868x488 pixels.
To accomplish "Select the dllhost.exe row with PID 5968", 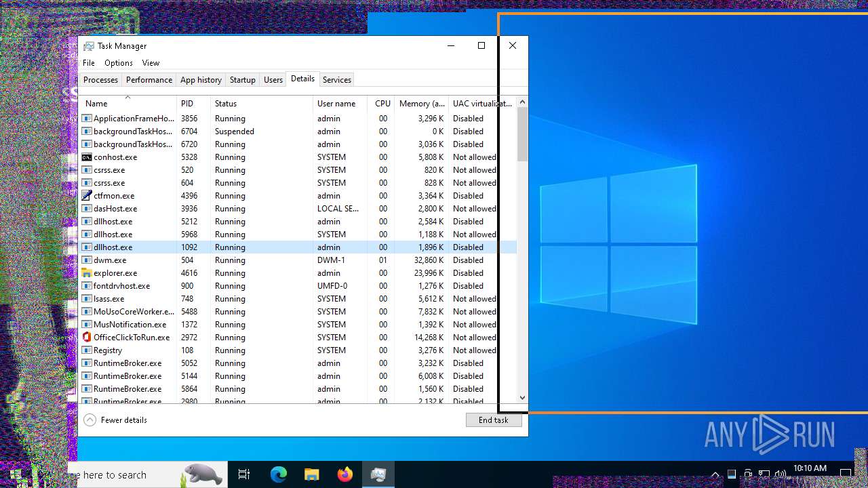I will (x=298, y=235).
